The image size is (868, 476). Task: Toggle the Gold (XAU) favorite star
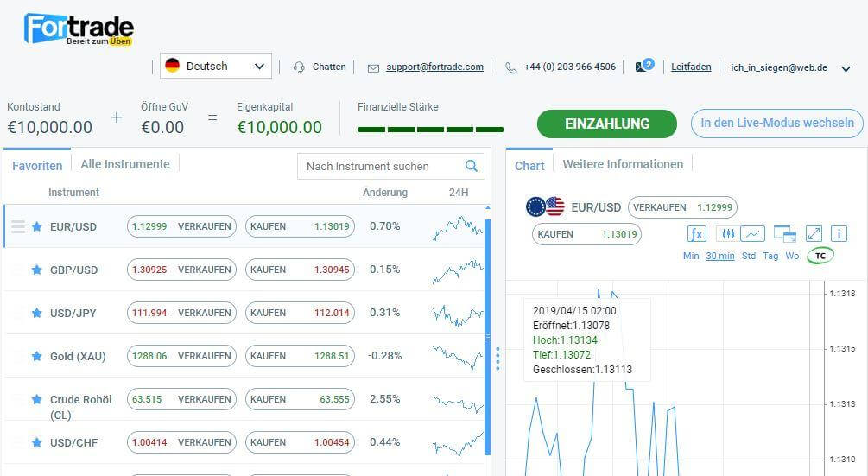pos(36,356)
